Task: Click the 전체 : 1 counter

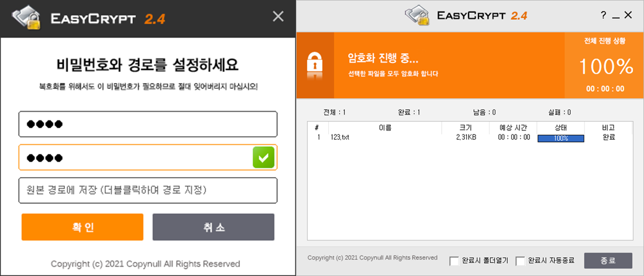Action: tap(335, 112)
